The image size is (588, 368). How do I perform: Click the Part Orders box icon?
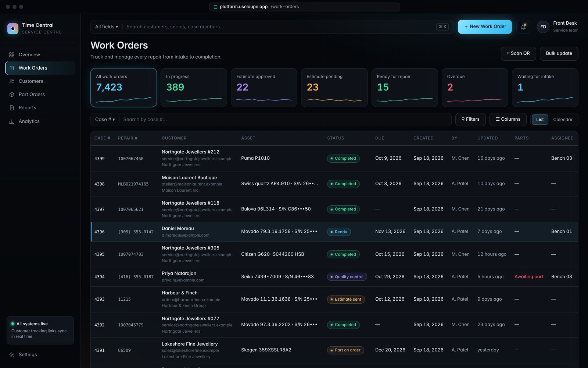(x=12, y=95)
